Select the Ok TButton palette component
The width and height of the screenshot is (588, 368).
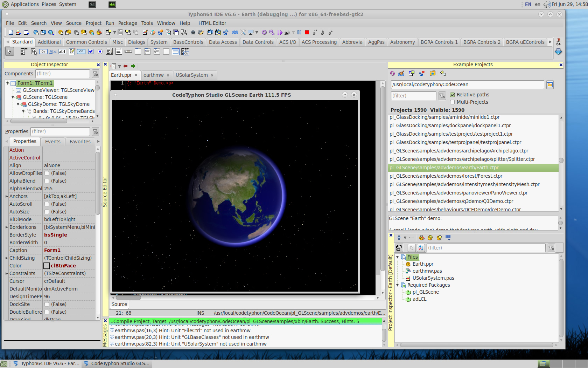43,52
